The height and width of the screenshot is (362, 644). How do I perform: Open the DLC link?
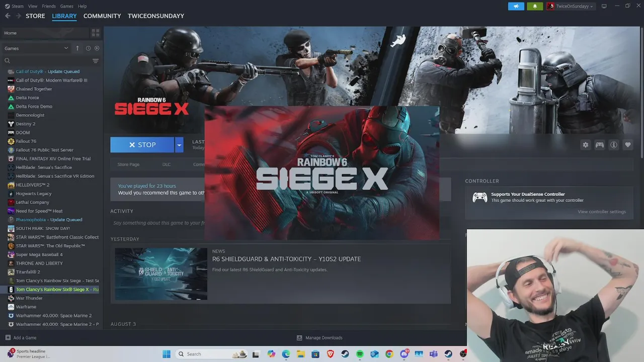(x=167, y=164)
